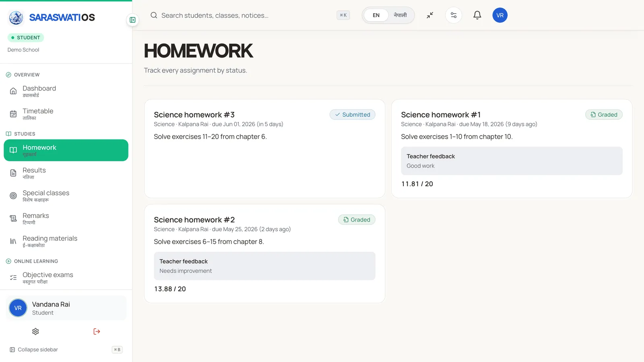The width and height of the screenshot is (644, 362).
Task: Switch language to EN
Action: 376,15
